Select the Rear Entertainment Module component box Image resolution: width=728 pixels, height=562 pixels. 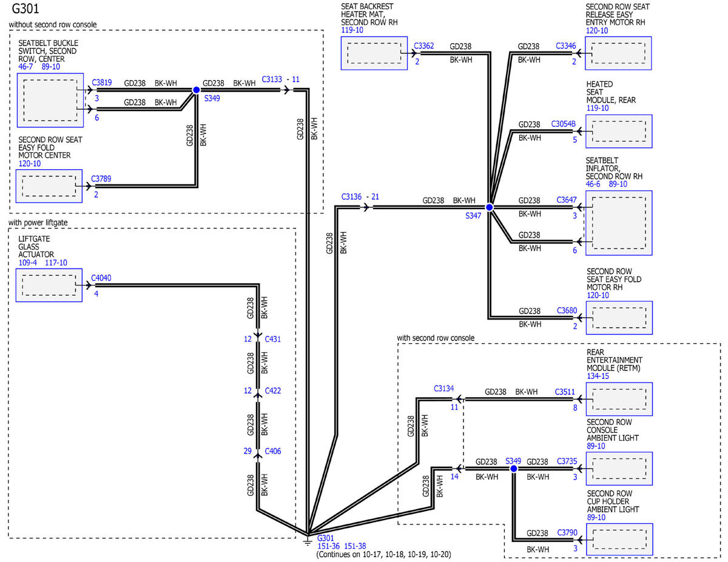point(619,399)
